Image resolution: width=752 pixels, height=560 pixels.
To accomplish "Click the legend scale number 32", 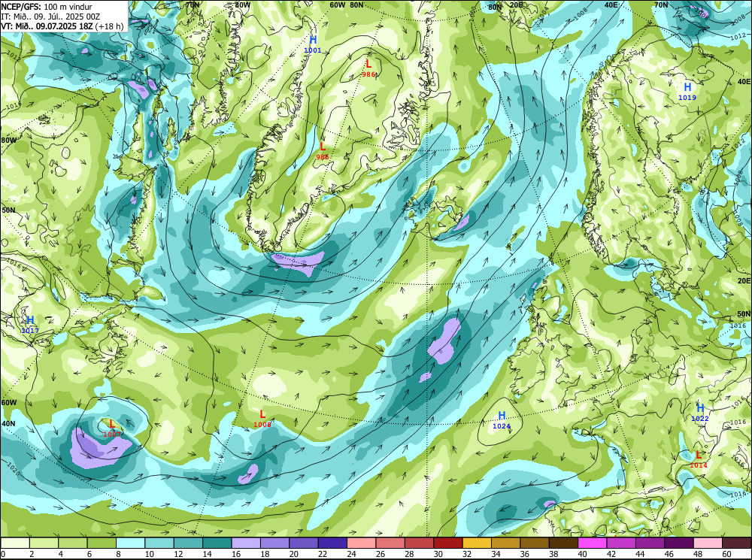I will click(x=467, y=554).
